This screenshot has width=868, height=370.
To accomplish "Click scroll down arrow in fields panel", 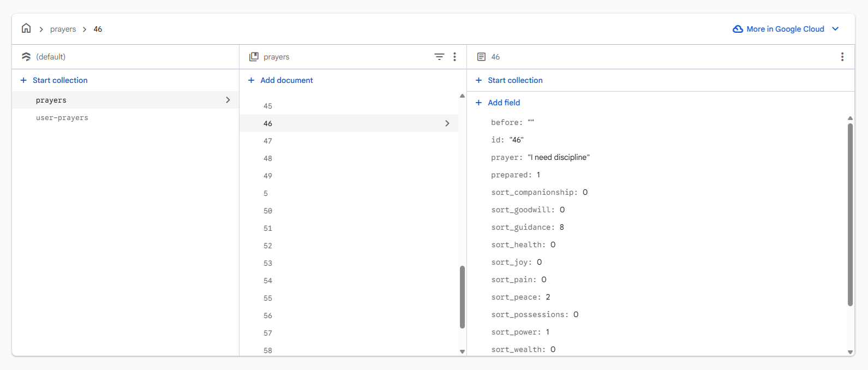I will (850, 352).
